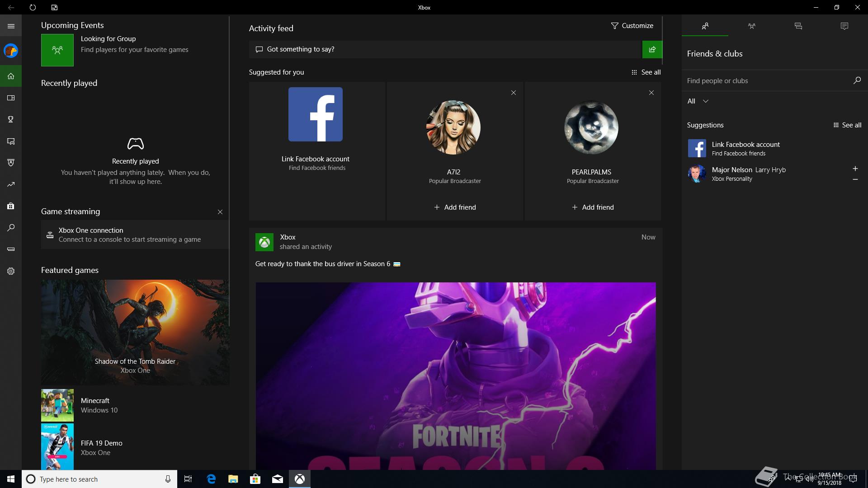Switch to the Messages tab

[798, 26]
